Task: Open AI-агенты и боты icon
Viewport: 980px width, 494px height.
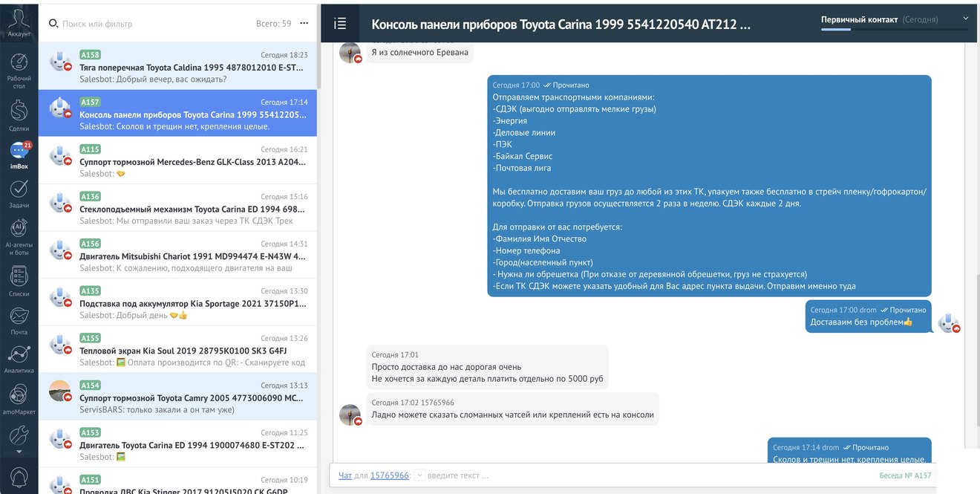Action: (19, 238)
